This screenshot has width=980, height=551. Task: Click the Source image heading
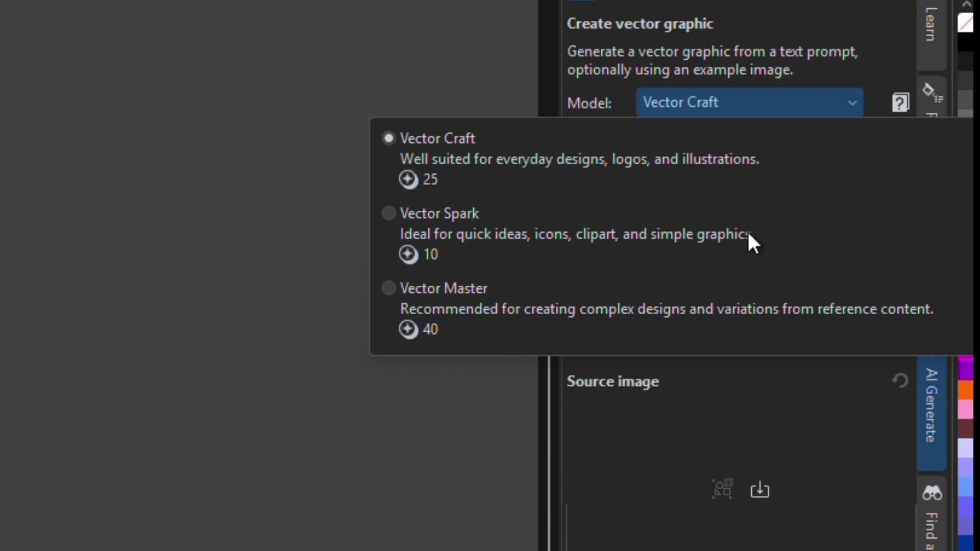(613, 382)
